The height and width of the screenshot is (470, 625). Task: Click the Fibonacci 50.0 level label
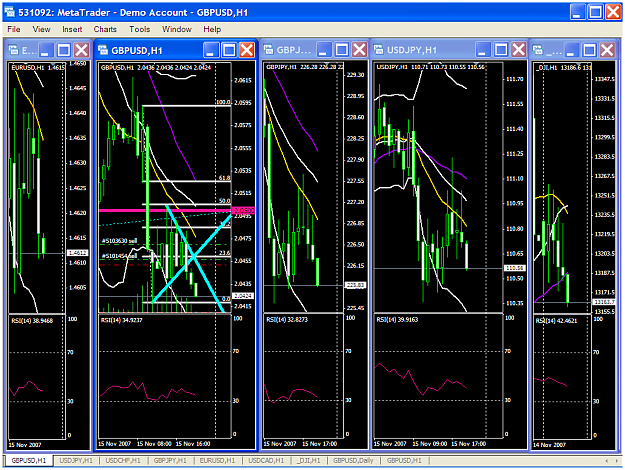pyautogui.click(x=224, y=201)
